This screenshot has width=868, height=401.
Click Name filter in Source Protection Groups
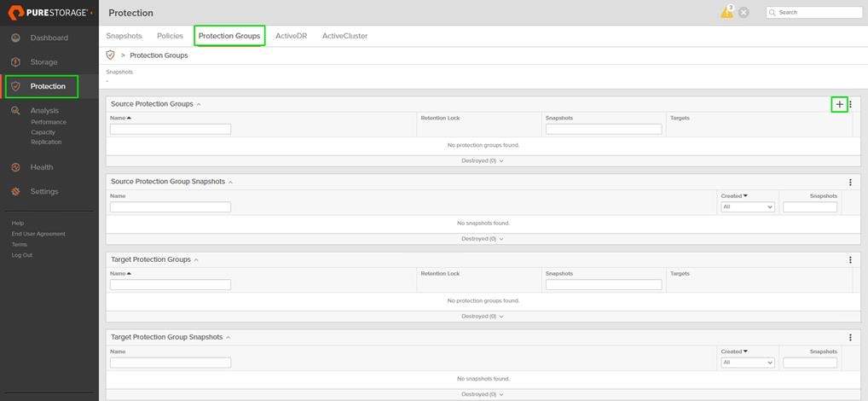click(x=171, y=129)
